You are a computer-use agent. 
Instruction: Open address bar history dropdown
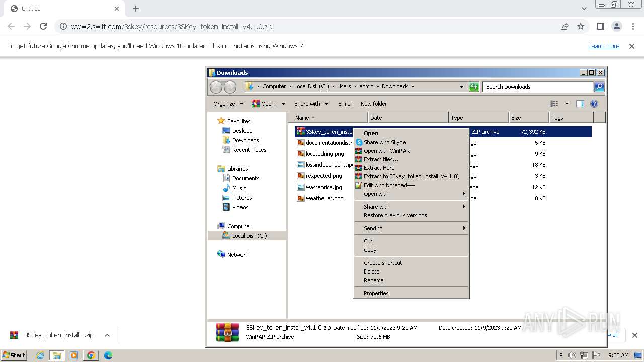click(461, 86)
